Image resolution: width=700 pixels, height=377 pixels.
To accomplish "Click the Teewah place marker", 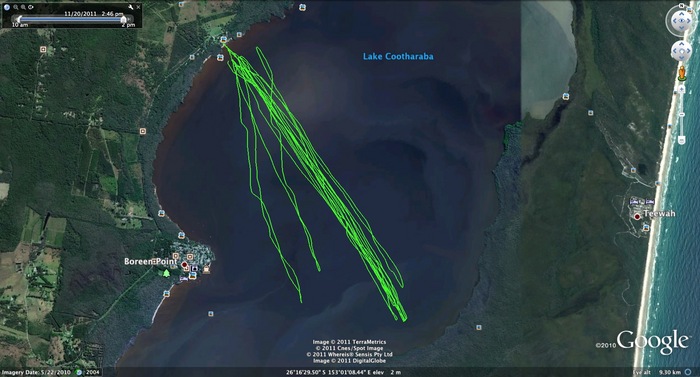I will (x=637, y=216).
